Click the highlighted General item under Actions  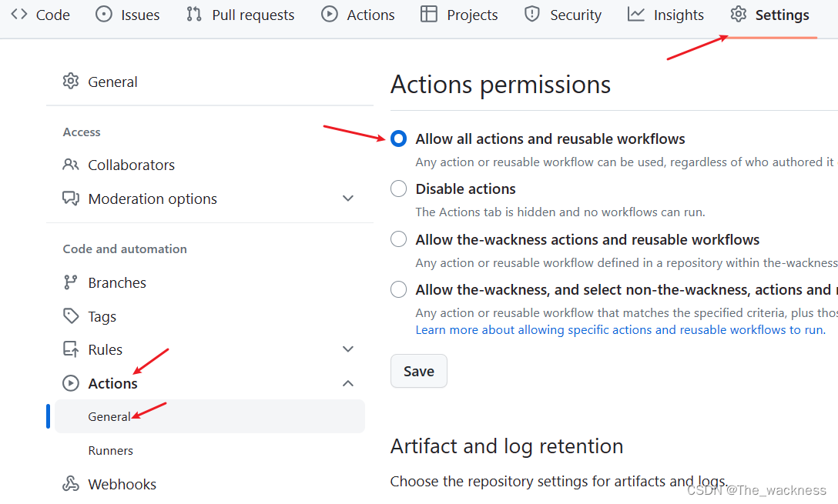point(109,416)
